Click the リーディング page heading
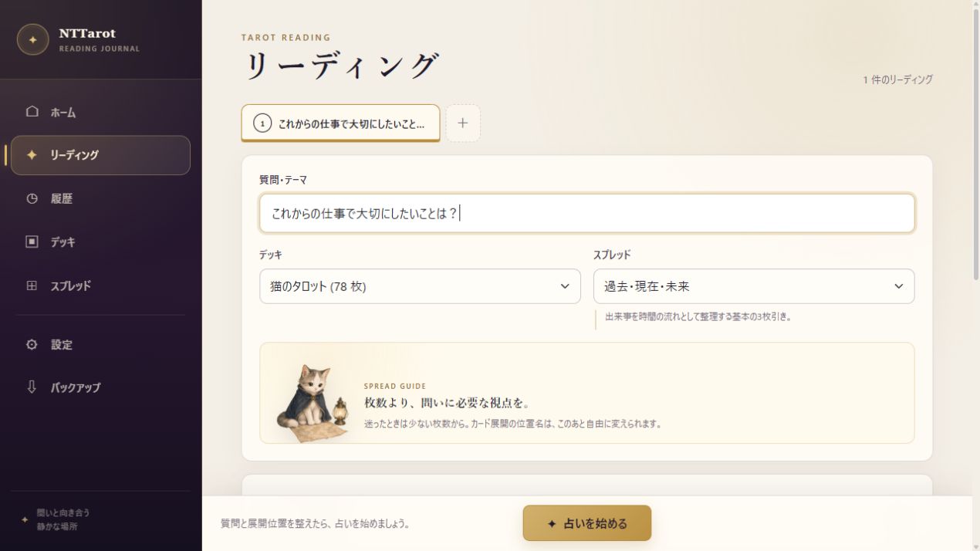Viewport: 980px width, 551px height. (342, 66)
